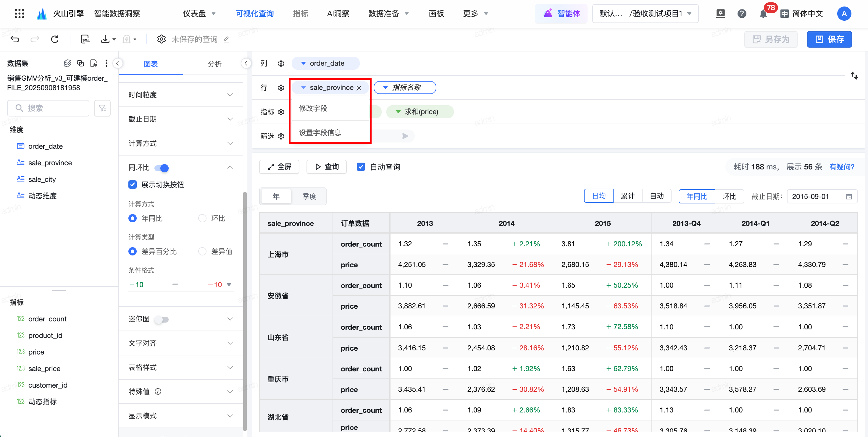The image size is (868, 437).
Task: Click the undo arrow icon
Action: pyautogui.click(x=15, y=39)
